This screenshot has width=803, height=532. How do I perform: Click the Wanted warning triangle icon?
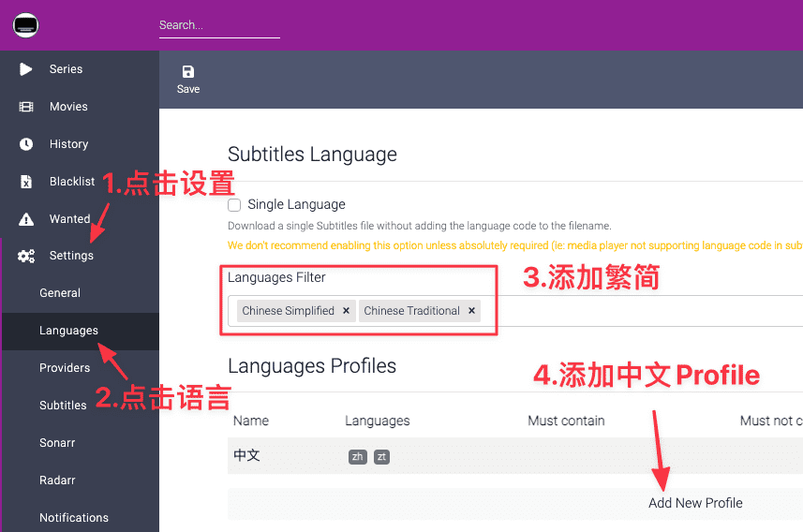coord(26,219)
